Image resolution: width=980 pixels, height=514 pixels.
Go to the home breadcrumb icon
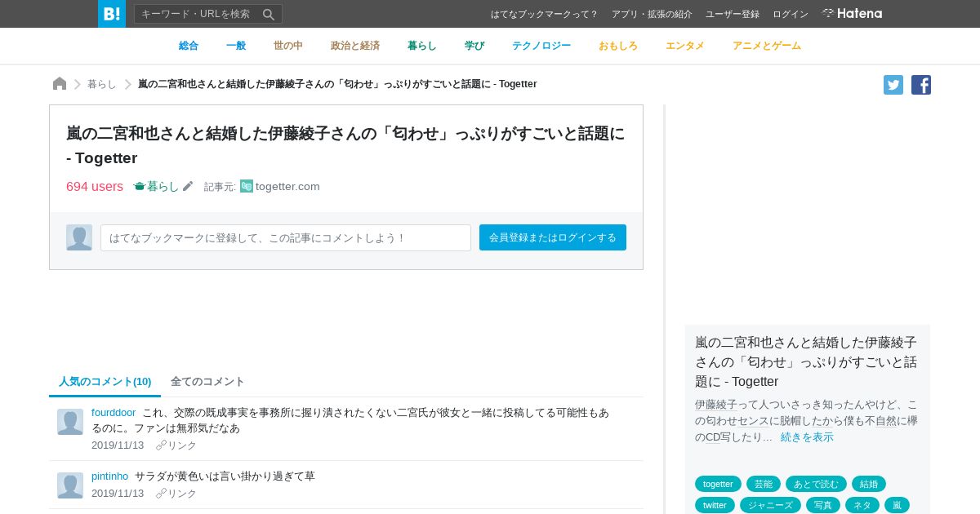pyautogui.click(x=60, y=84)
